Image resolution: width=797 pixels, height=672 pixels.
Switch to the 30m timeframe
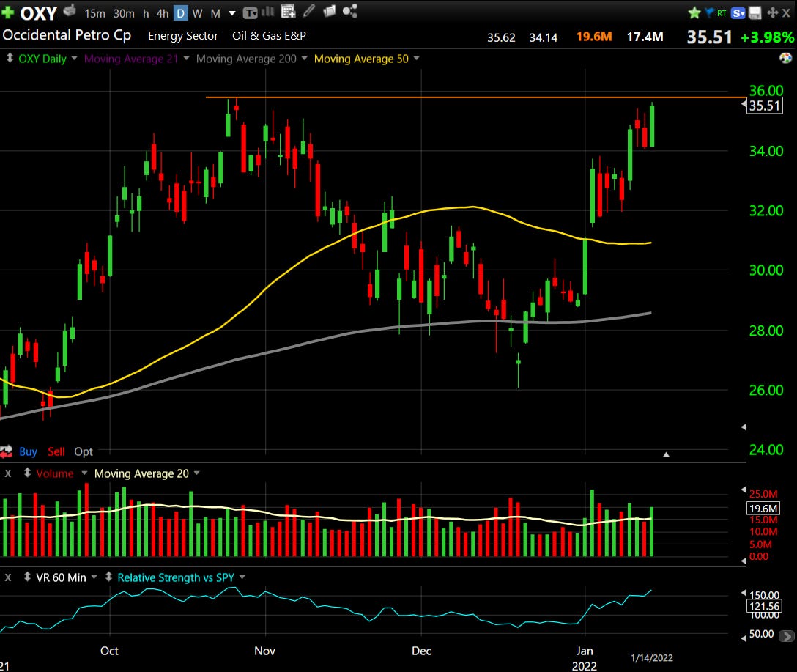tap(124, 14)
